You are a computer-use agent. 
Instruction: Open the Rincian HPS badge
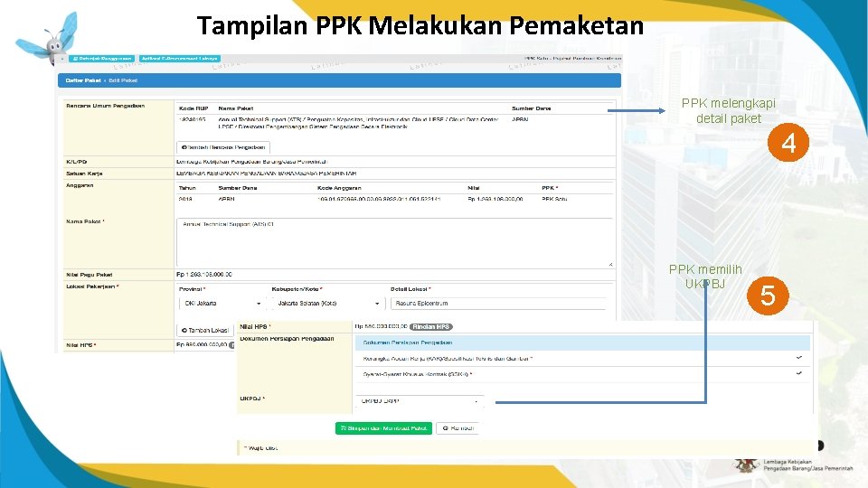pyautogui.click(x=431, y=327)
